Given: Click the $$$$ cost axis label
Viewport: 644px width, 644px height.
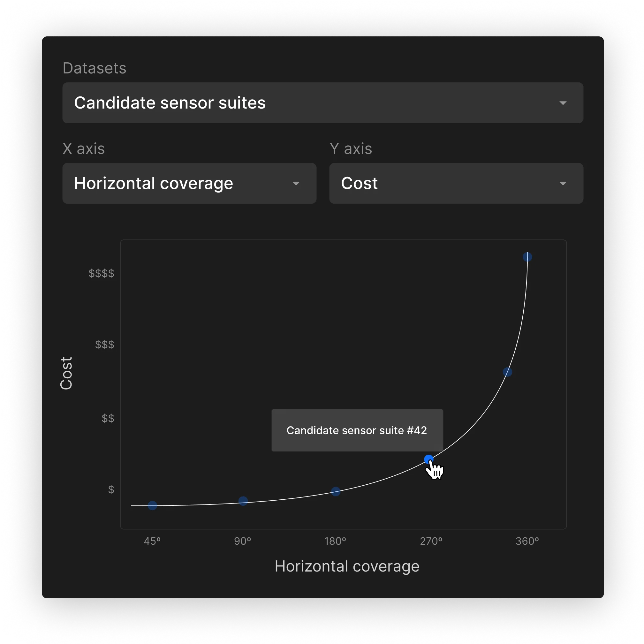Looking at the screenshot, I should click(x=102, y=274).
